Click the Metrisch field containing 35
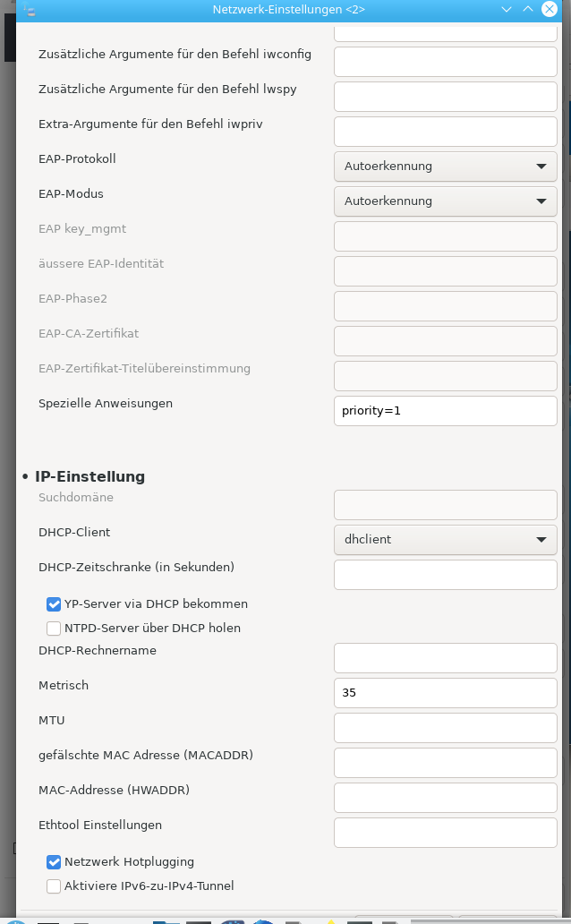 (446, 692)
